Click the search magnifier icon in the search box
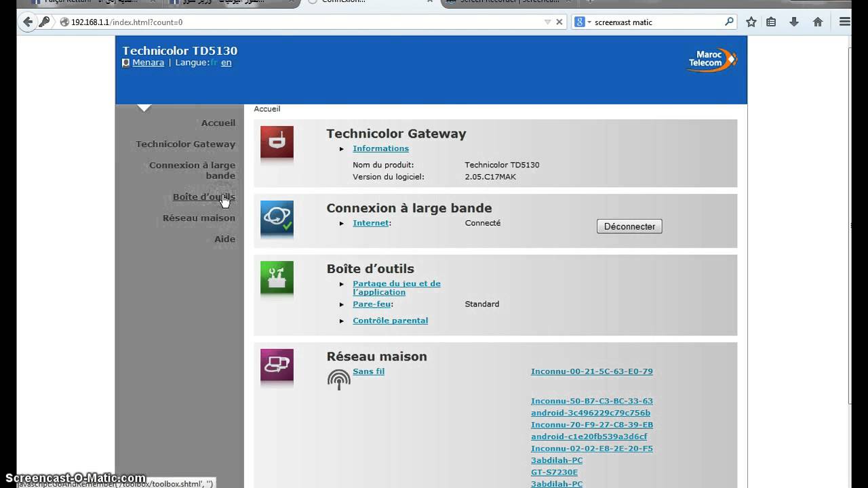This screenshot has height=488, width=868. click(x=729, y=22)
